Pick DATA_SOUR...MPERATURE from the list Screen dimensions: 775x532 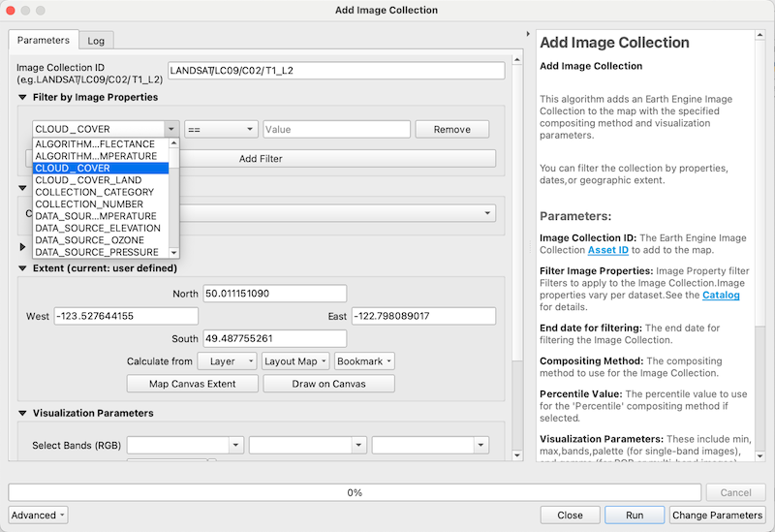tap(101, 216)
